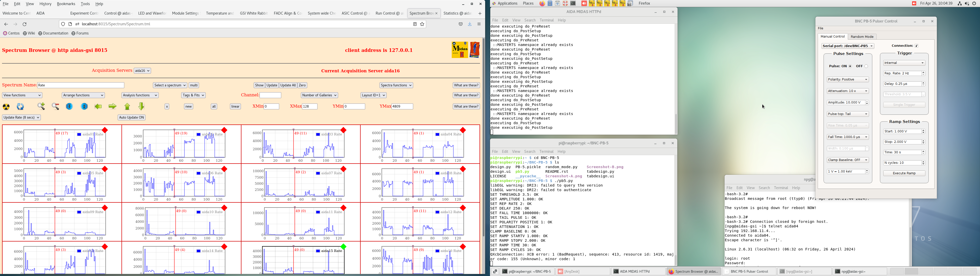Open the Analysis functions dropdown

pyautogui.click(x=140, y=95)
